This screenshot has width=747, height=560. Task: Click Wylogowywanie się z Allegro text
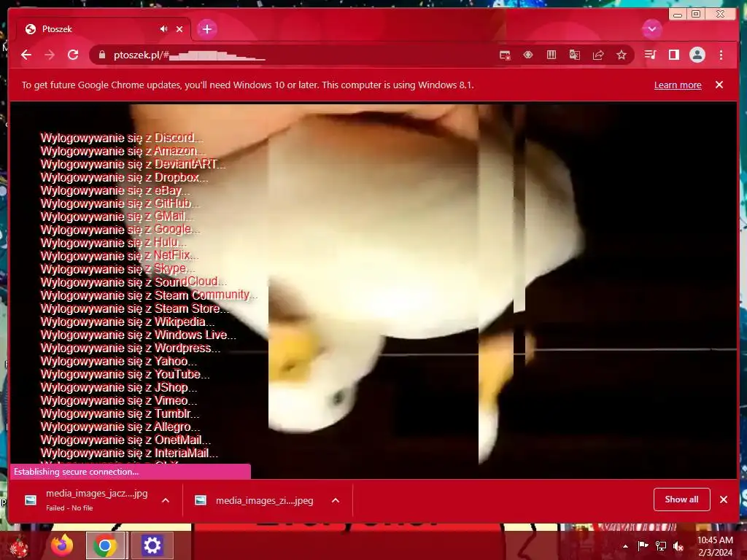tap(120, 427)
